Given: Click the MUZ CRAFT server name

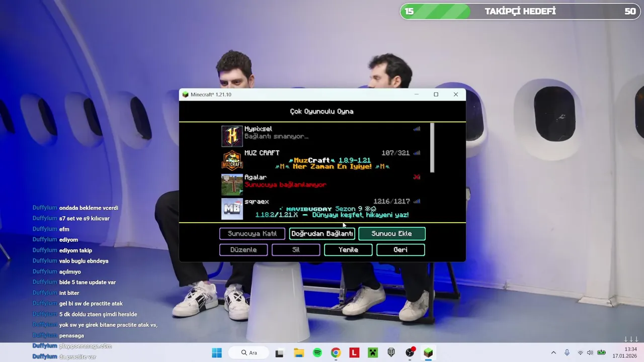Looking at the screenshot, I should (262, 153).
